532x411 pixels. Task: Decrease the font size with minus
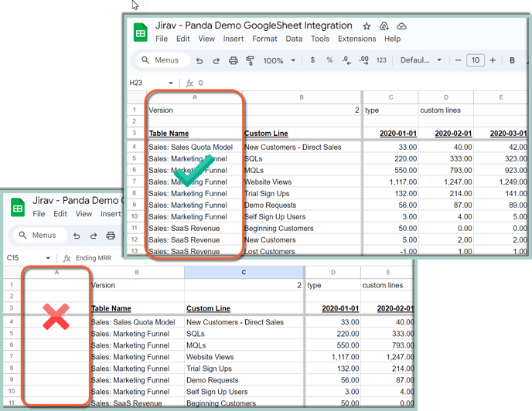458,60
